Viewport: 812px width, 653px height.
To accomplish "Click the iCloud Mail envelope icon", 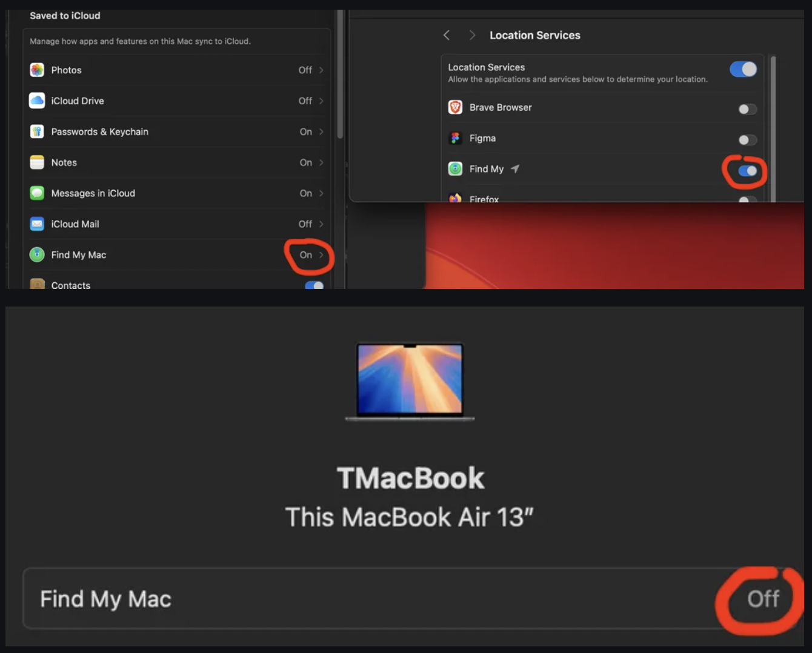I will (x=37, y=224).
